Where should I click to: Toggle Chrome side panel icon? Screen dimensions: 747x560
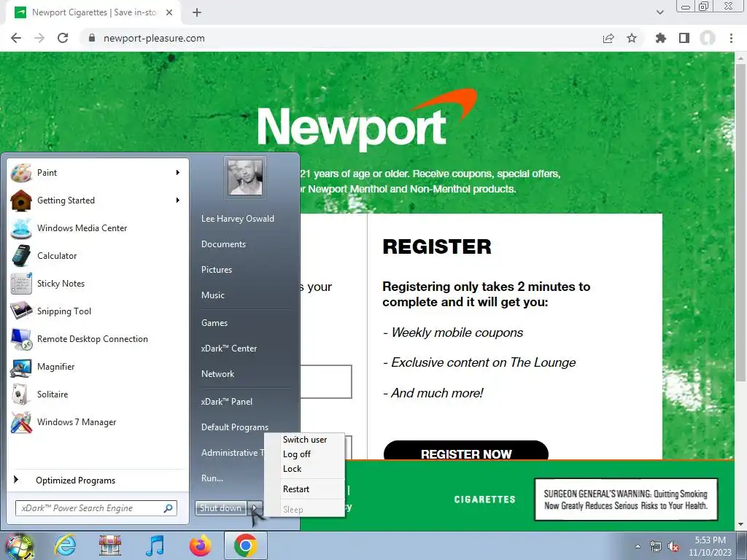[x=684, y=38]
